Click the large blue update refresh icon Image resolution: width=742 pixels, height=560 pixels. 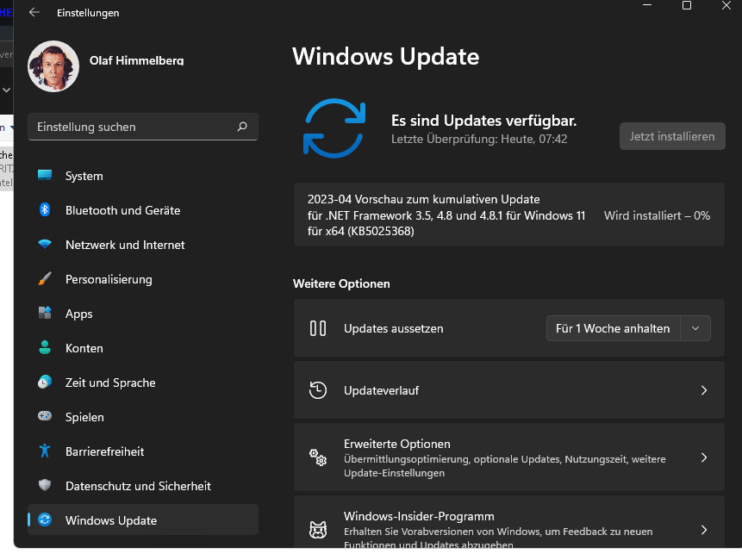[x=334, y=128]
